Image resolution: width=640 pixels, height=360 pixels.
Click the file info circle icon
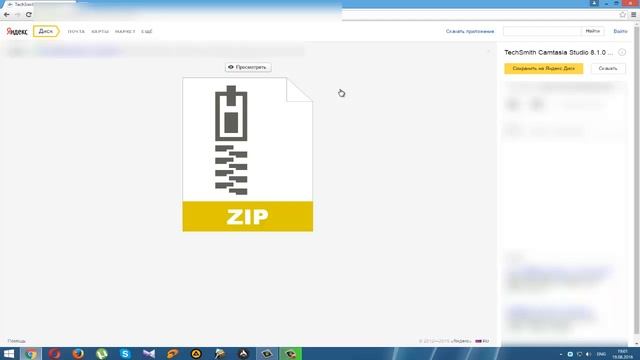point(622,52)
